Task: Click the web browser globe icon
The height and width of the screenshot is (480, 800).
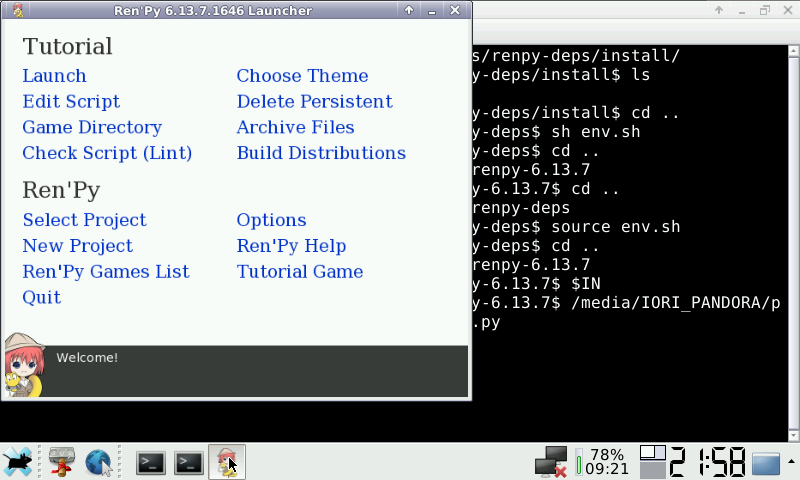Action: click(x=98, y=462)
